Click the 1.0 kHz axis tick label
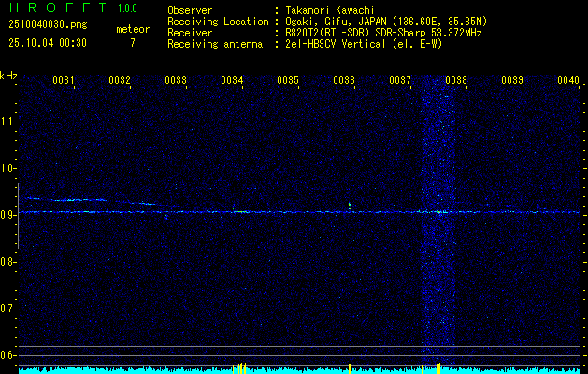Viewport: 588px width, 374px height. [x=8, y=168]
